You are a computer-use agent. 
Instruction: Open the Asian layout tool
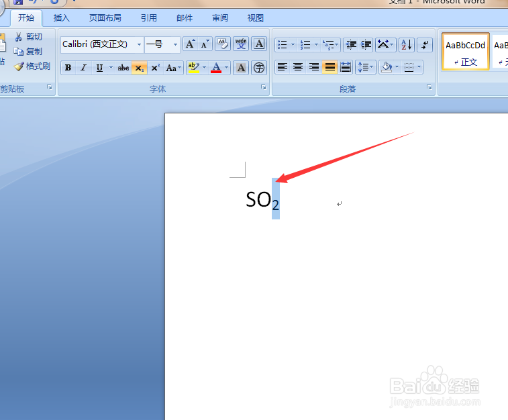pyautogui.click(x=385, y=44)
